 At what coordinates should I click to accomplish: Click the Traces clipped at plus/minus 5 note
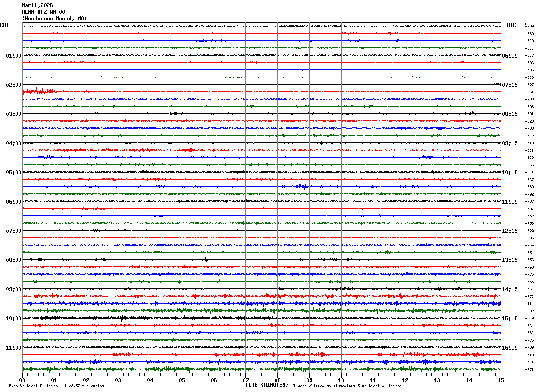click(x=347, y=386)
